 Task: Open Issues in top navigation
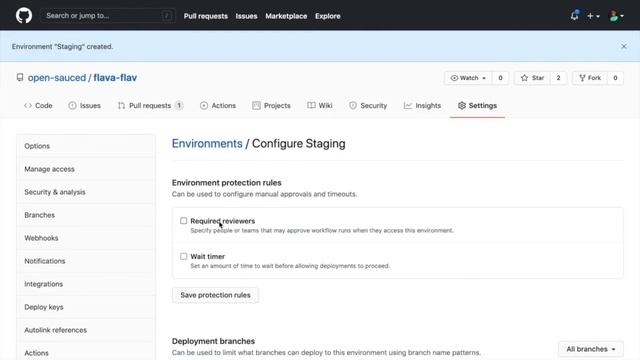pos(246,16)
